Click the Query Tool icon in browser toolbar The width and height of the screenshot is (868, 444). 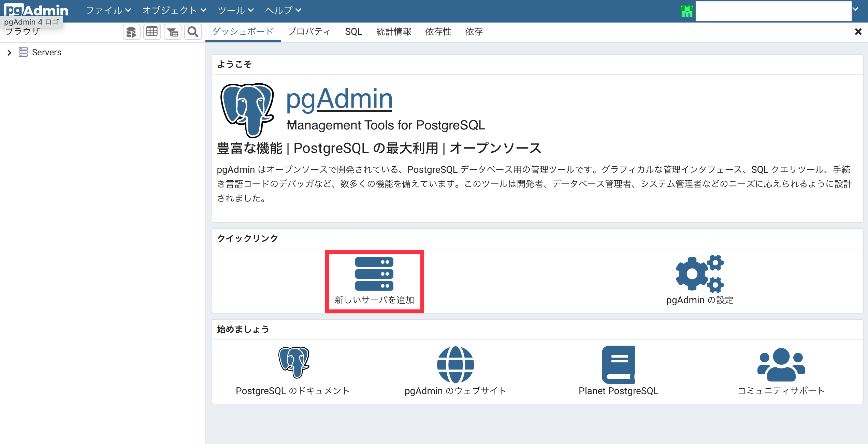click(131, 32)
